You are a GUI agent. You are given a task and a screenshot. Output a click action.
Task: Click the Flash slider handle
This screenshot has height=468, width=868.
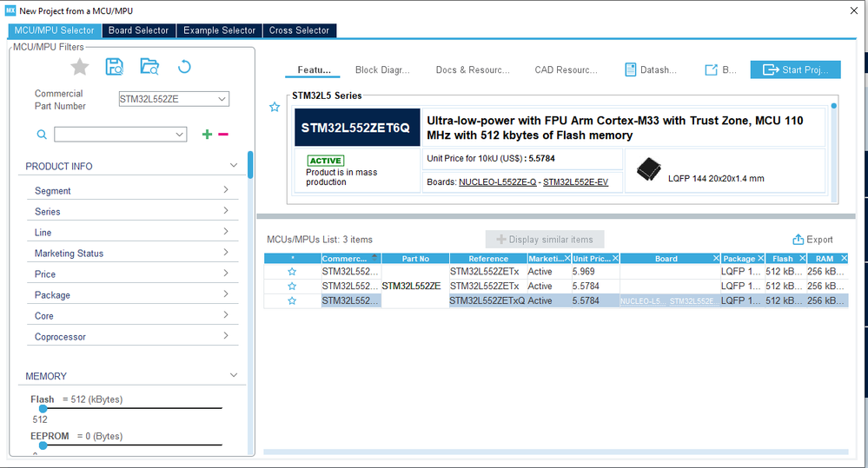(x=43, y=409)
